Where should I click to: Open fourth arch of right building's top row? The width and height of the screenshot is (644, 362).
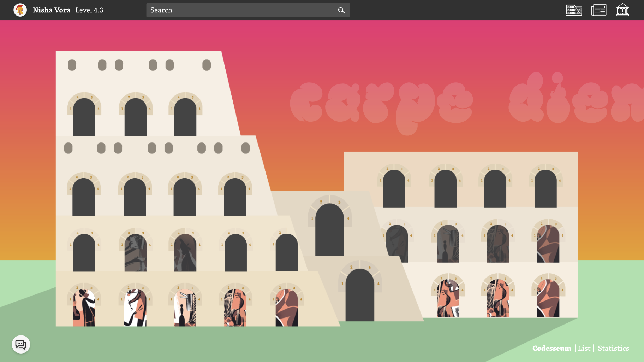click(545, 188)
